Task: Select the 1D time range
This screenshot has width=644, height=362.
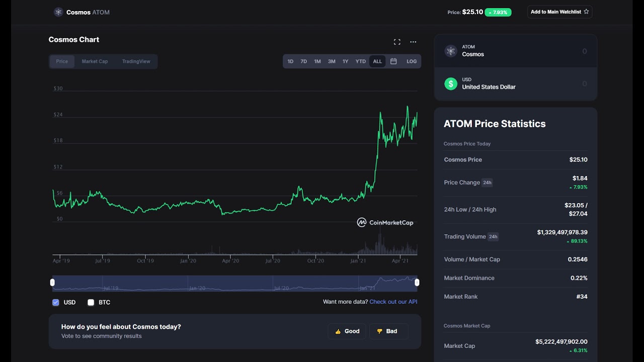Action: pyautogui.click(x=290, y=61)
